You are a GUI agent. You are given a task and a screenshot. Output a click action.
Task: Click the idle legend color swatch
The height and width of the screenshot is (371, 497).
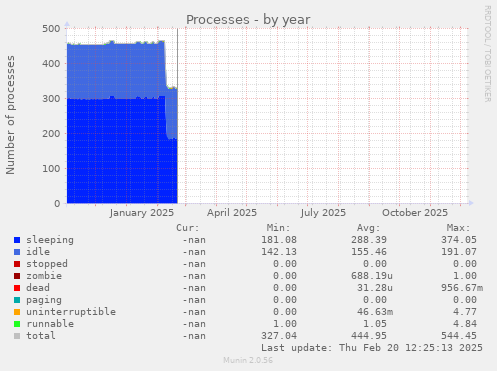tap(17, 252)
